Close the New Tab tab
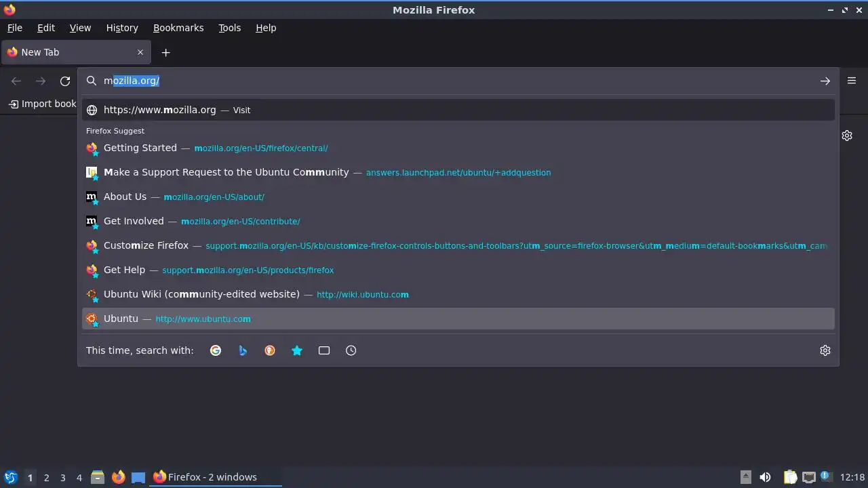The width and height of the screenshot is (868, 488). 140,52
